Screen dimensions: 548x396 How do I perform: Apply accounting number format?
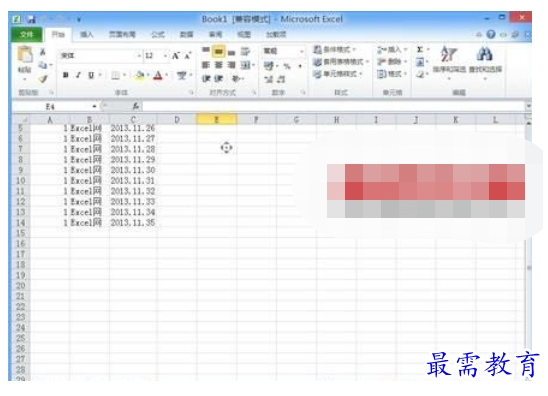269,66
